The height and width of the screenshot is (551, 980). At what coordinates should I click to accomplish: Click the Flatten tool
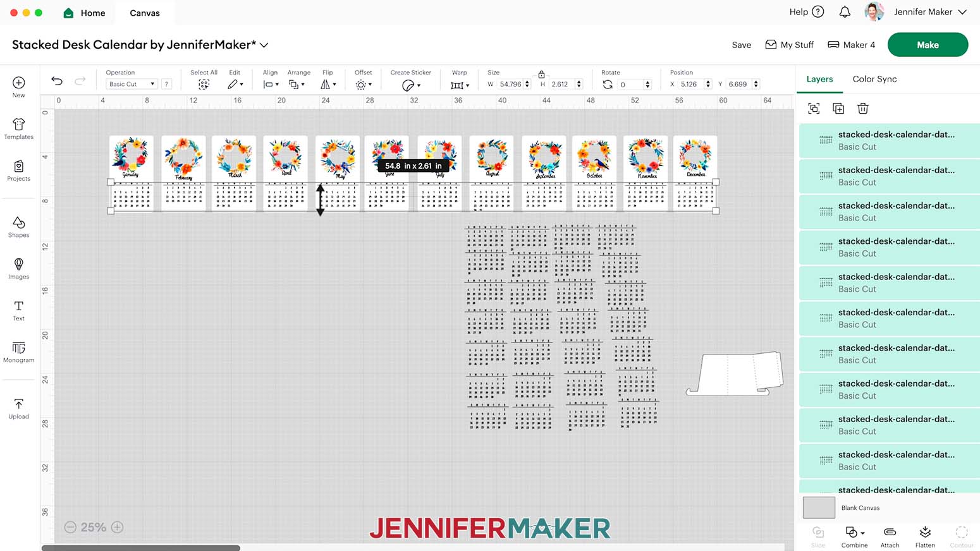point(925,536)
